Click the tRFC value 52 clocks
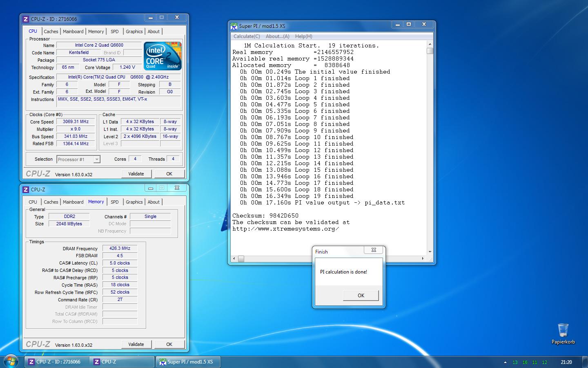This screenshot has width=588, height=368. coord(120,292)
